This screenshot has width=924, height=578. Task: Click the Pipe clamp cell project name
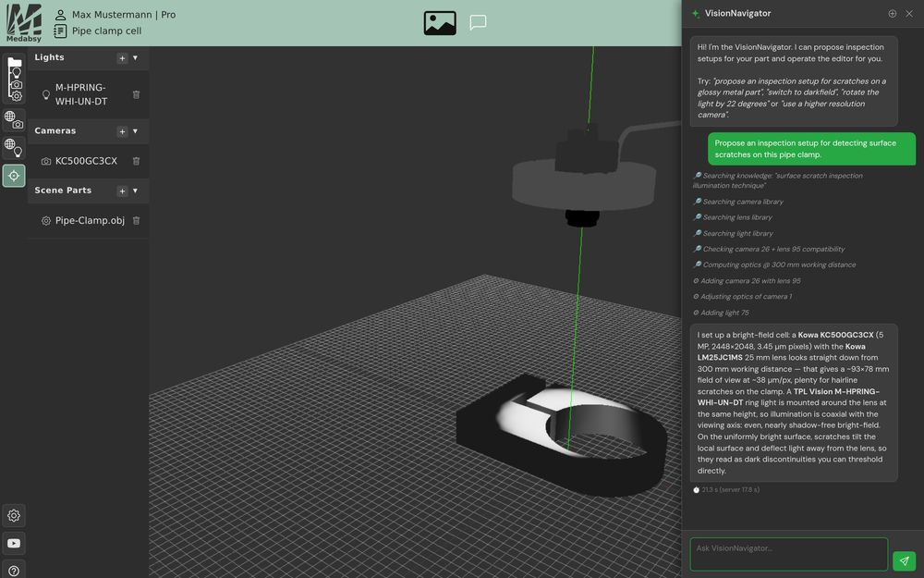coord(106,31)
